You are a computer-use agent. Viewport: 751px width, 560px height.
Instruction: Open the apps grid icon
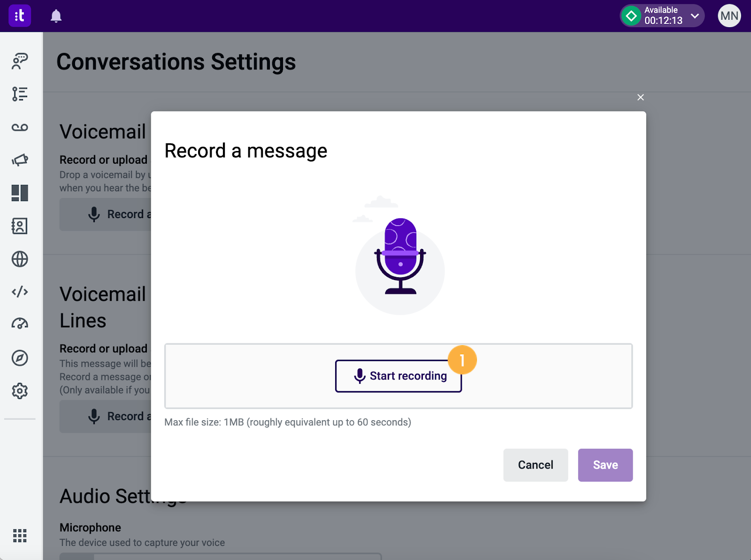tap(20, 536)
